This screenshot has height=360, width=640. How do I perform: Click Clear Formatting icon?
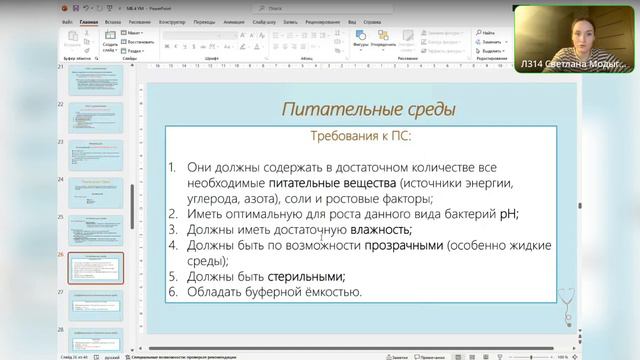point(262,36)
